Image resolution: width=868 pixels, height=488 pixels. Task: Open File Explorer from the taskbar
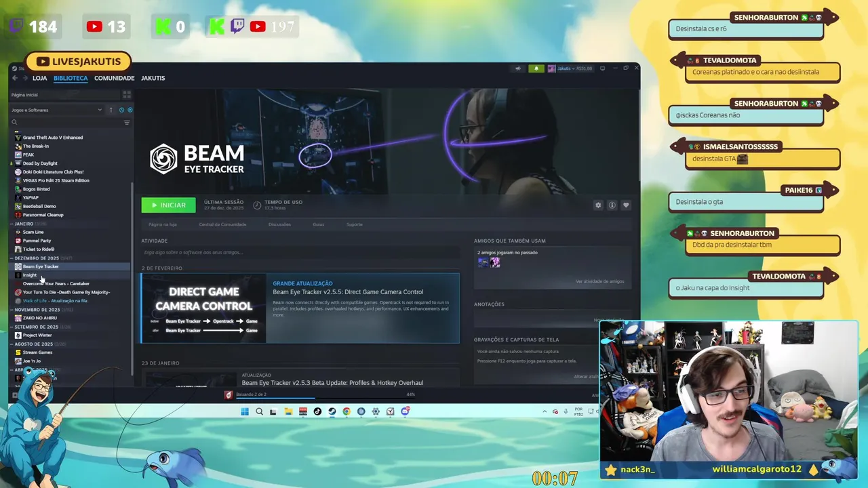[288, 411]
